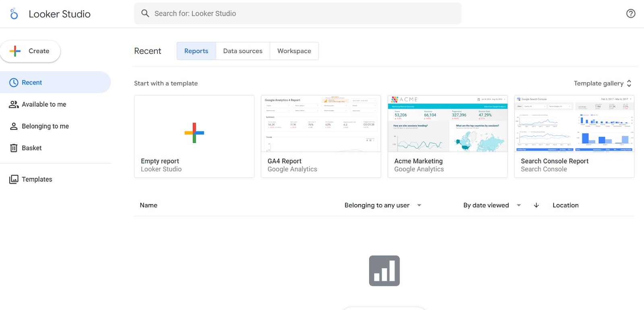Click the colorful plus icon in Create
This screenshot has height=310, width=644.
click(15, 51)
